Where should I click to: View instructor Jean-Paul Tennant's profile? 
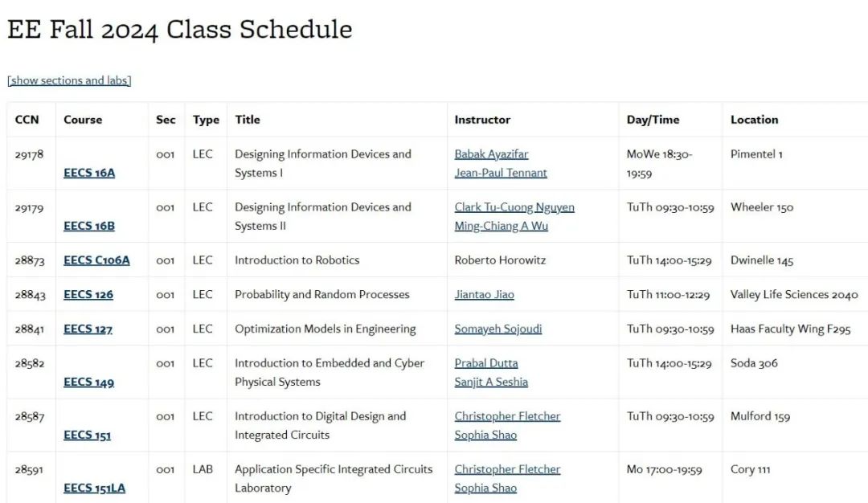501,173
